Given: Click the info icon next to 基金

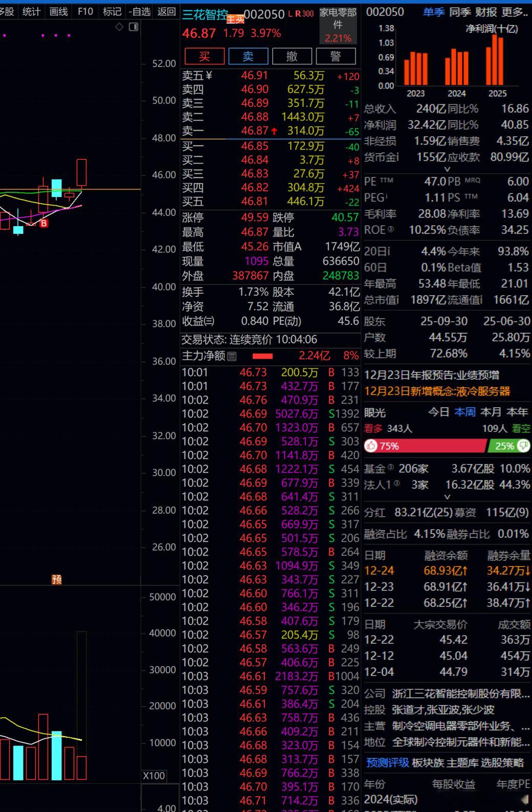Looking at the screenshot, I should pos(391,467).
